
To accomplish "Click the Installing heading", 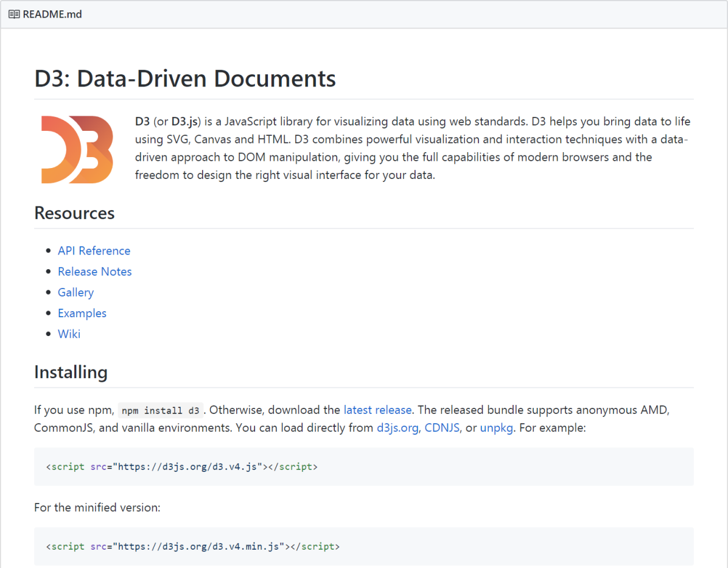I will point(71,373).
